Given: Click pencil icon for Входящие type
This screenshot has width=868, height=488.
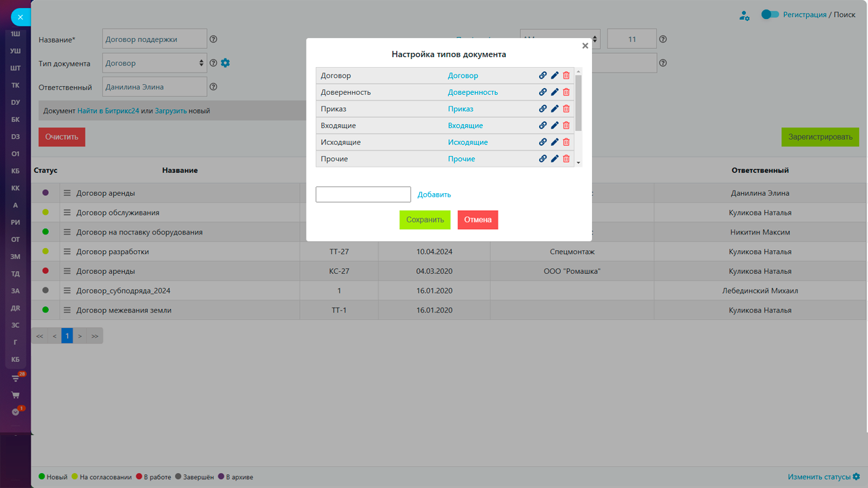Looking at the screenshot, I should point(555,125).
